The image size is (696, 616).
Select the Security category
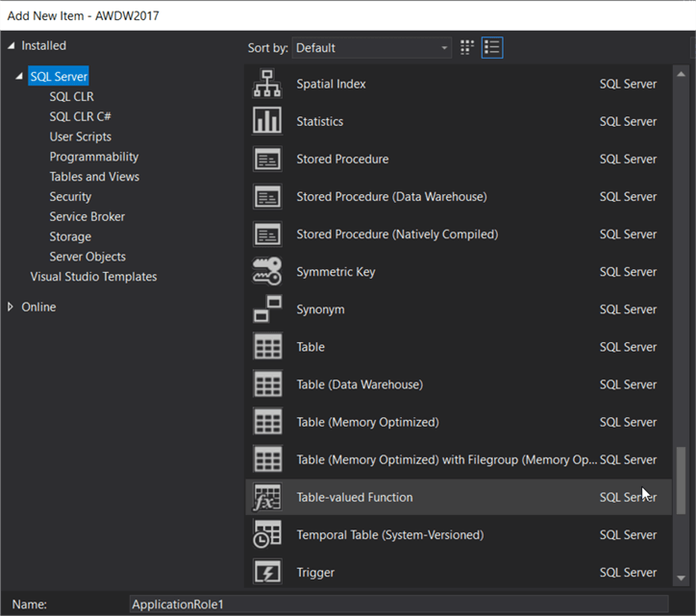coord(70,197)
